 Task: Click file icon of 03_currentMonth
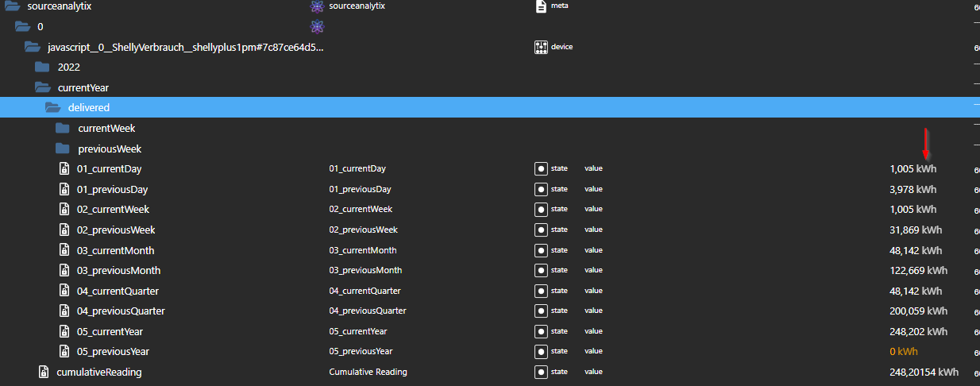point(64,250)
